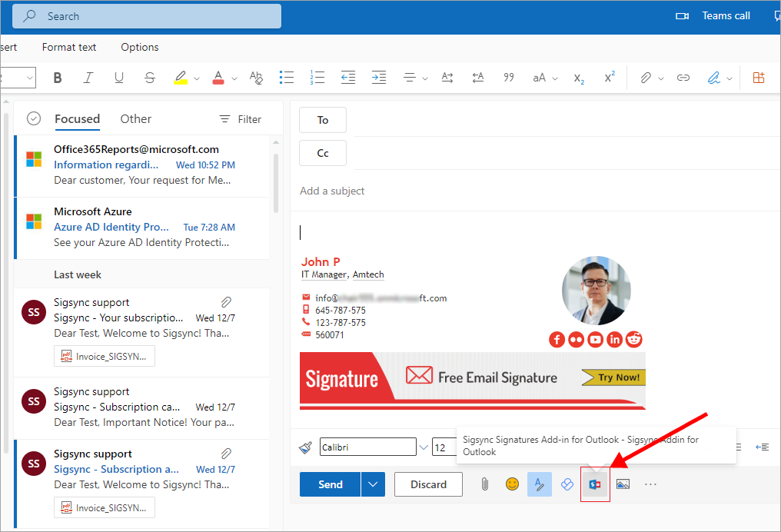Attach a file using the paperclip icon
The height and width of the screenshot is (532, 781).
pyautogui.click(x=485, y=484)
